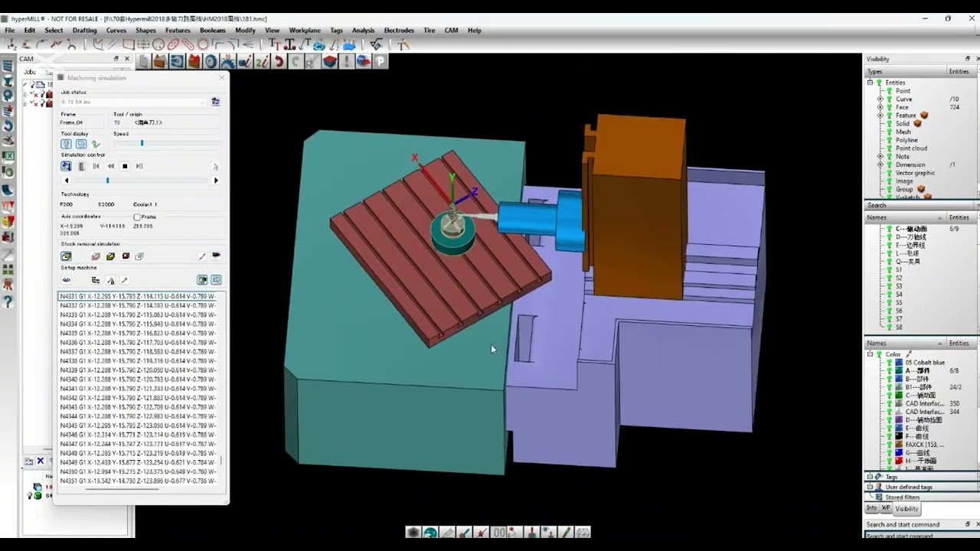
Task: Click the wrench icon in Setup machine
Action: tap(125, 280)
